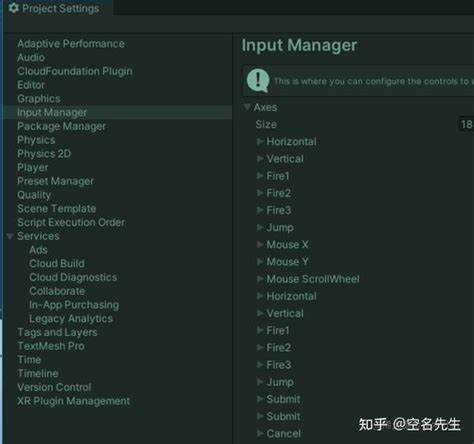Select Cloud Build under Services

point(57,264)
